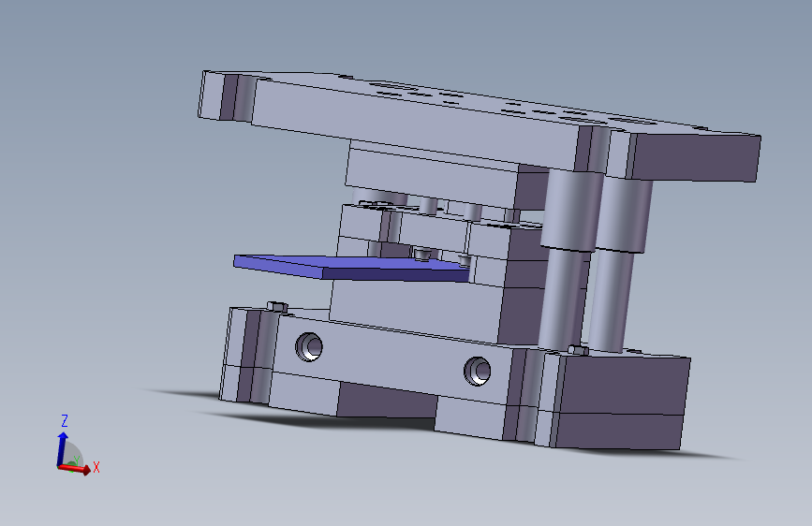Screen dimensions: 812x526
Task: Select the dark right end face of top plate
Action: [696, 157]
